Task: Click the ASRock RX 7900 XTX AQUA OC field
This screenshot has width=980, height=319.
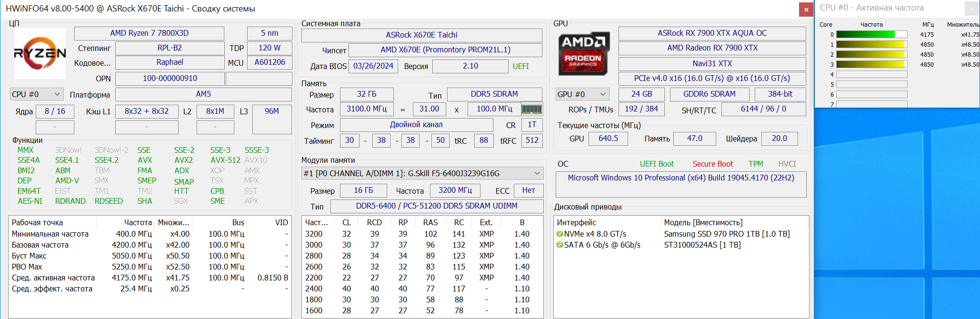Action: pos(712,33)
